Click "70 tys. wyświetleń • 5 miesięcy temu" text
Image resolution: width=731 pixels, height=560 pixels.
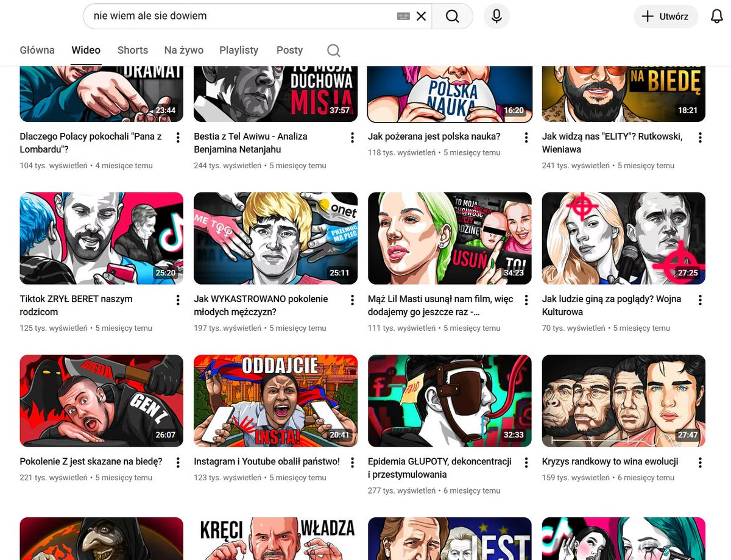click(606, 328)
